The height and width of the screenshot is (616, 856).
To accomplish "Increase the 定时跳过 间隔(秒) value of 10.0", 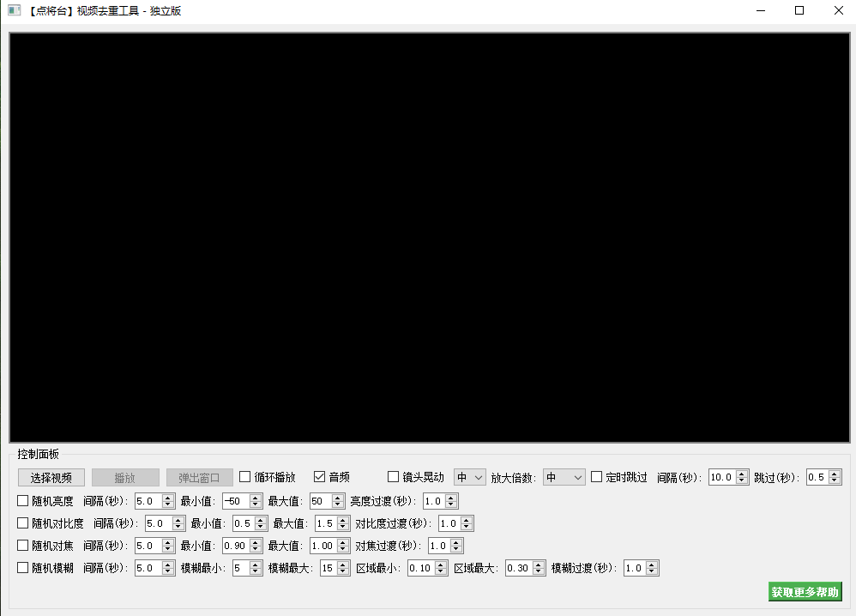I will coord(743,473).
